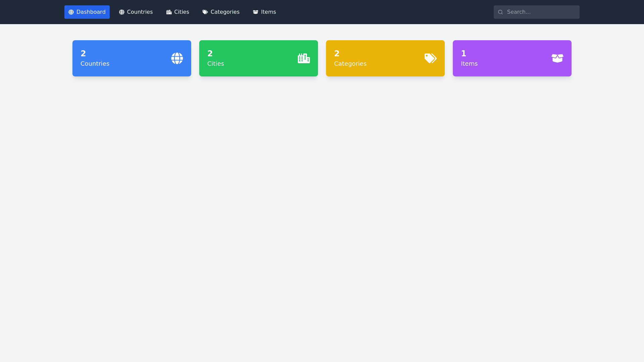Click the number 1 on the purple Items card

point(464,54)
